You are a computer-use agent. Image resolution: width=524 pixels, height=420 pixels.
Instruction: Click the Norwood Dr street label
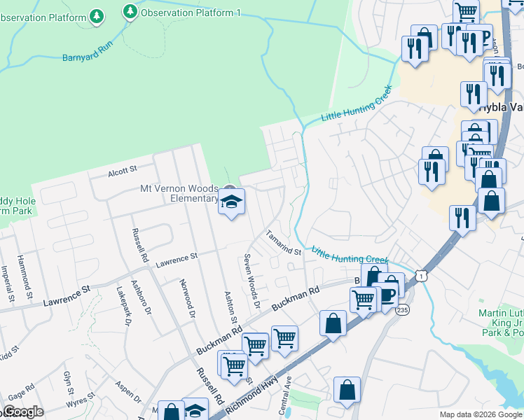pyautogui.click(x=188, y=298)
